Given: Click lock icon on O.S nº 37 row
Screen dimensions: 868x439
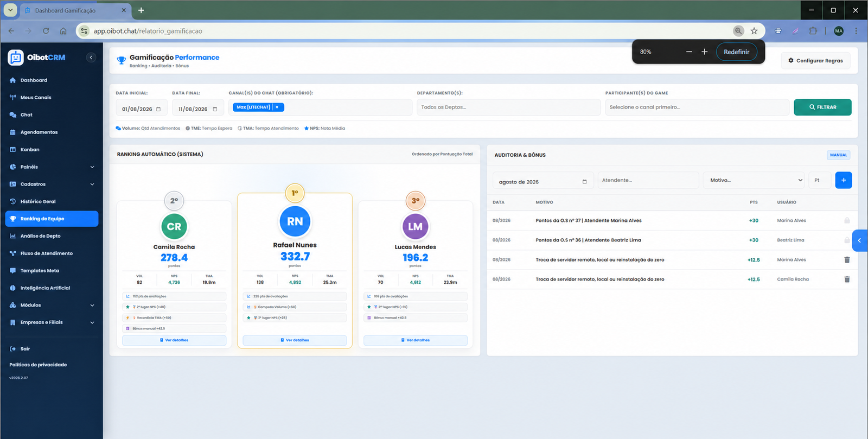Looking at the screenshot, I should [x=847, y=221].
